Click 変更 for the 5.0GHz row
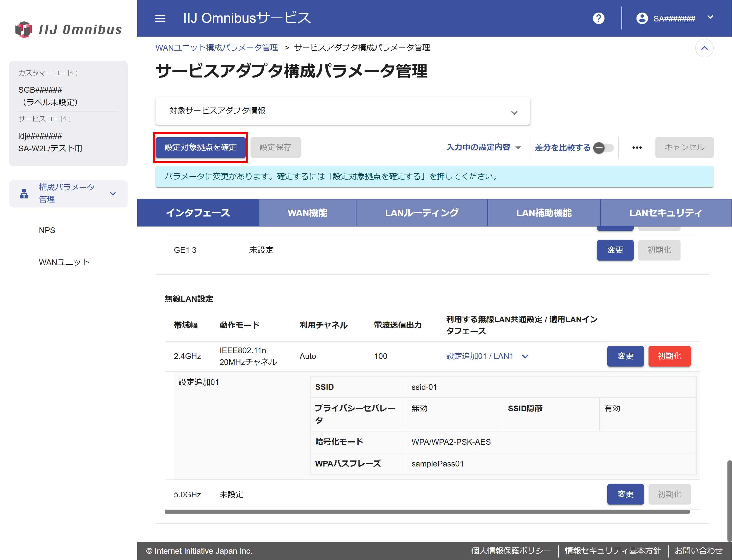This screenshot has width=732, height=560. tap(625, 494)
